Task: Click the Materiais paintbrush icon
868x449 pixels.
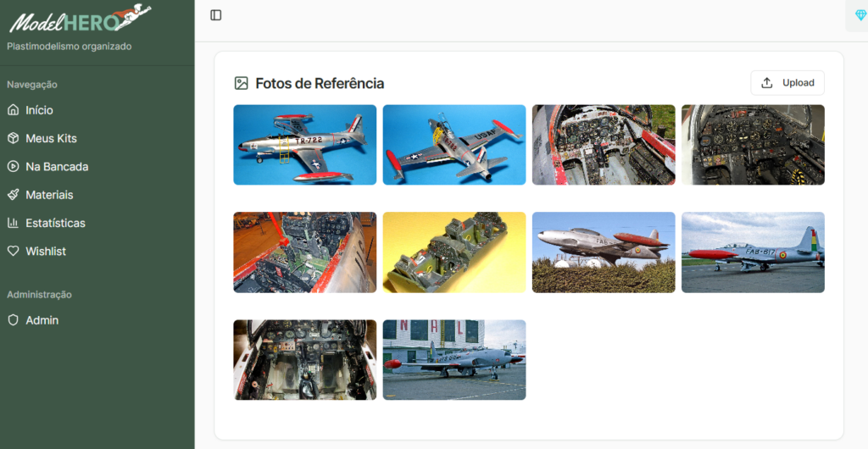Action: click(x=14, y=194)
